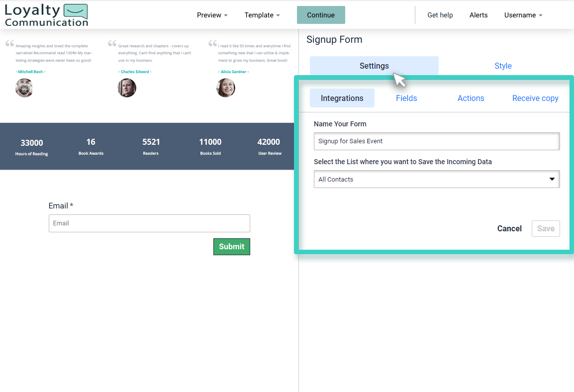The image size is (574, 392).
Task: Click the Continue button
Action: click(320, 15)
